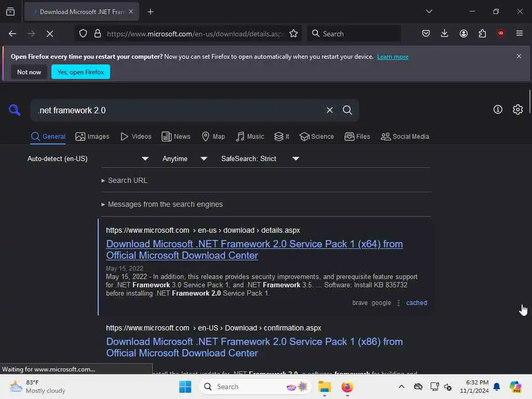Screen dimensions: 532x399
Task: Open the SafeSearch: Strict dropdown
Action: 260,159
